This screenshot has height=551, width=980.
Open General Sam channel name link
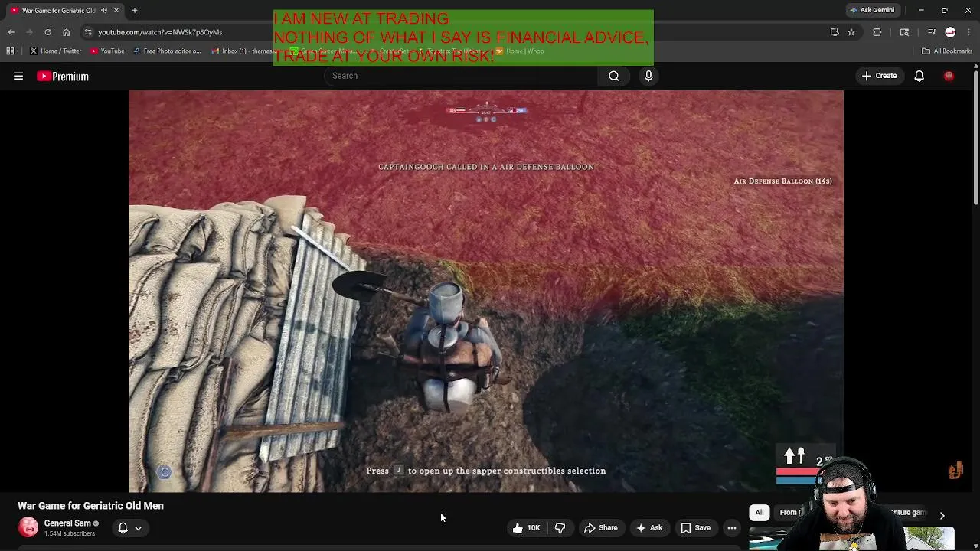tap(67, 523)
